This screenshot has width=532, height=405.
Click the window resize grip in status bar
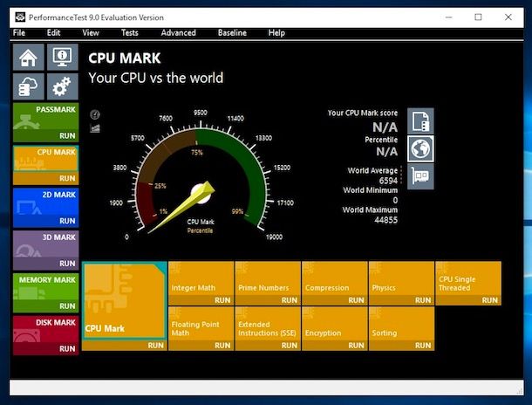tap(520, 391)
